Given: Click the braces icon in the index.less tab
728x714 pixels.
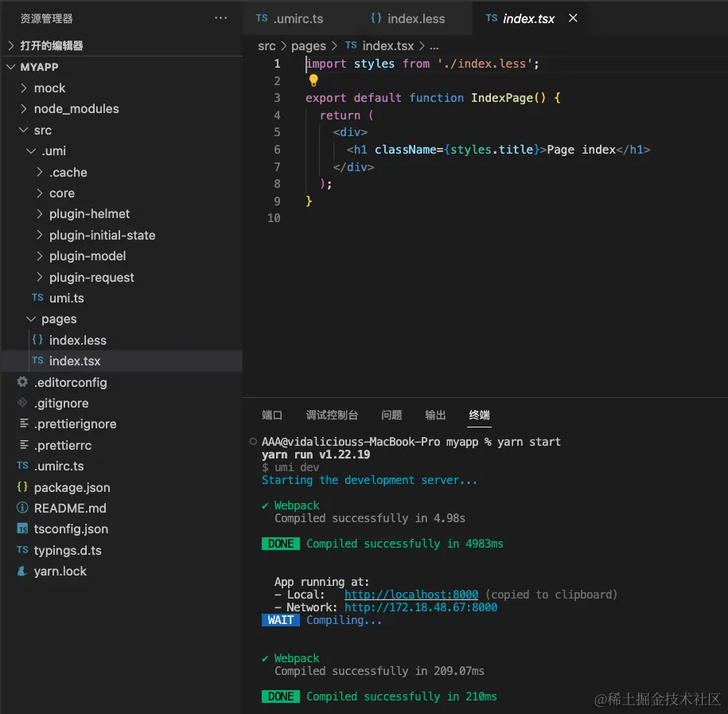Looking at the screenshot, I should [376, 18].
